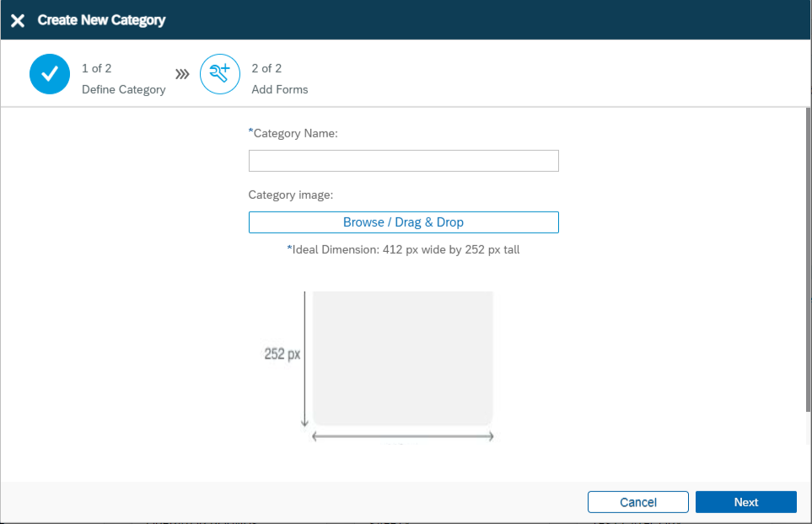
Task: Click the step 2 wrench-plus icon
Action: pyautogui.click(x=219, y=74)
